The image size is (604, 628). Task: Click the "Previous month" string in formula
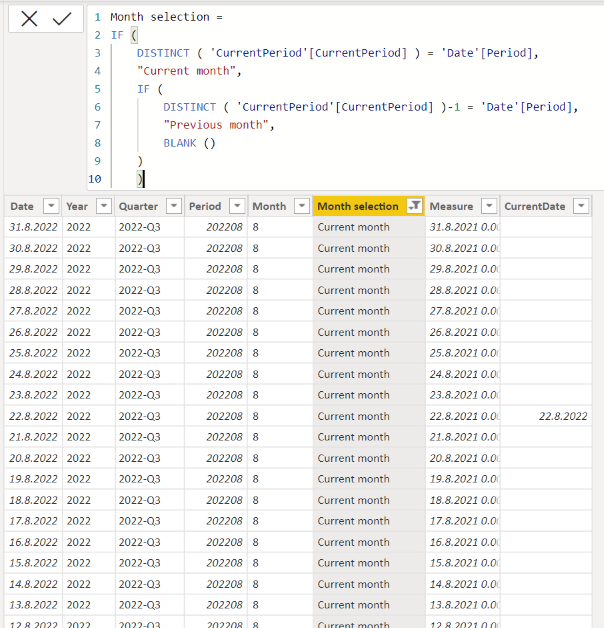216,125
